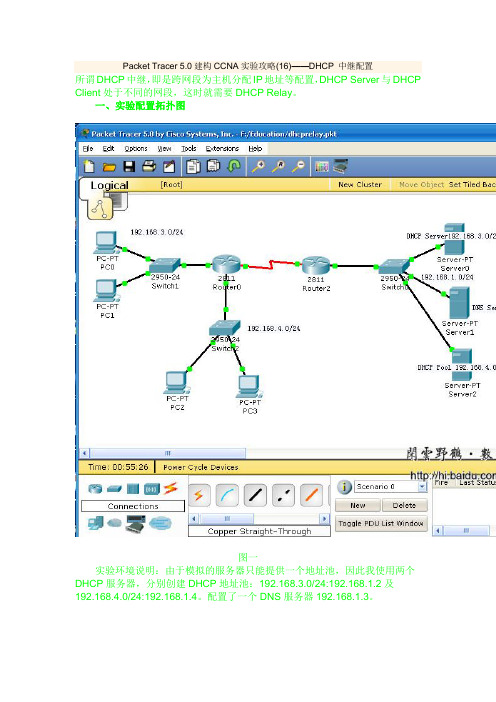Click the Paste toolbar icon

click(x=214, y=167)
